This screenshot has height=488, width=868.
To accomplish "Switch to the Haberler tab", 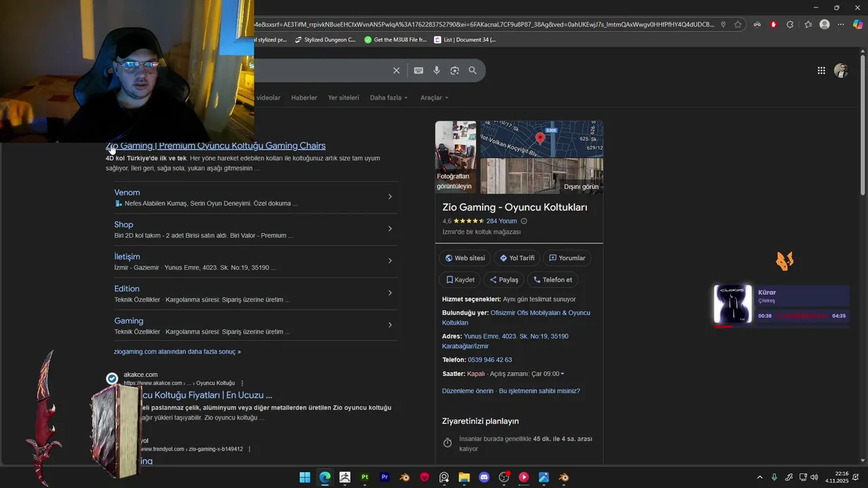I will click(304, 98).
